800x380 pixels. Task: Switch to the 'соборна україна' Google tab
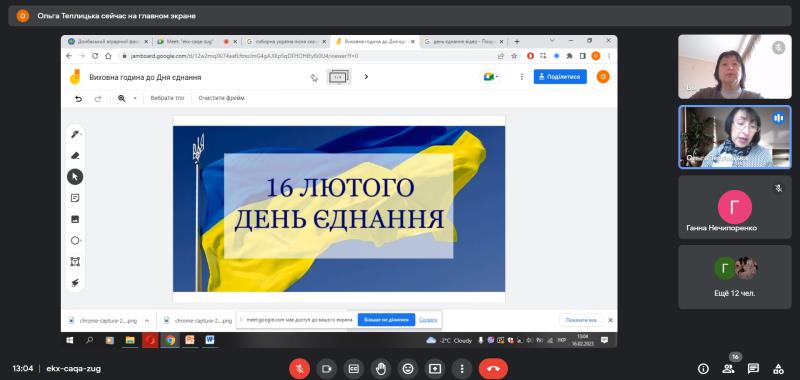(x=286, y=41)
